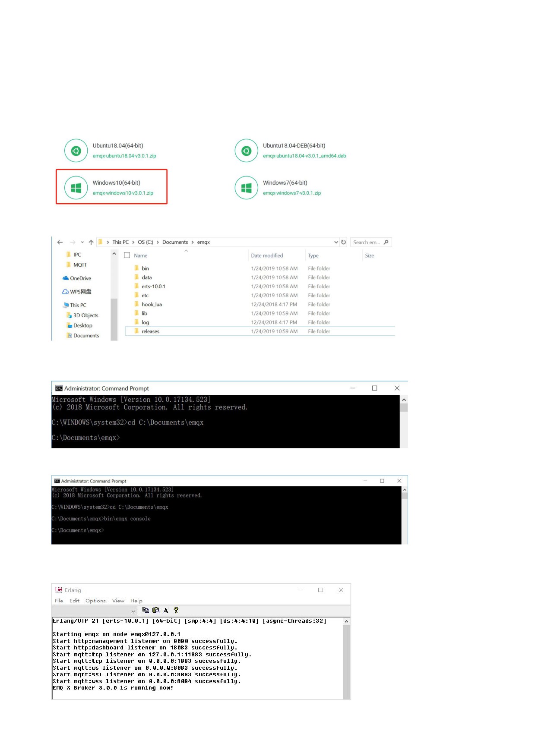Go up one folder level
Screen dimensions: 535x756
(91, 243)
